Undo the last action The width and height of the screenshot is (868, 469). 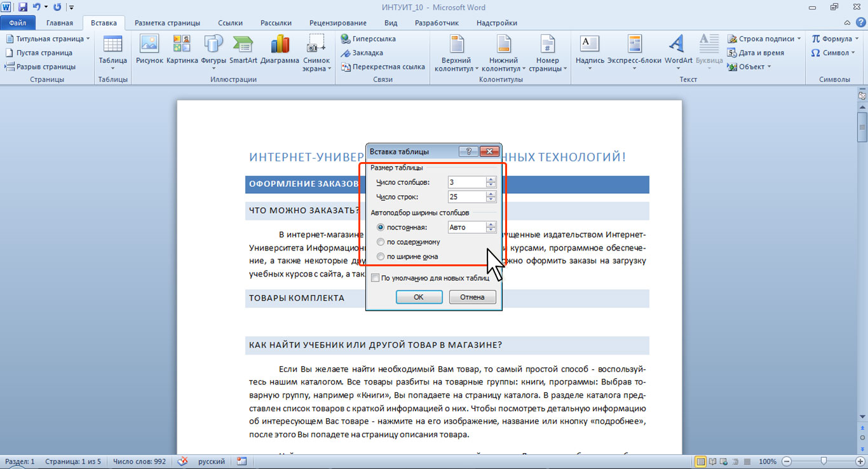click(37, 7)
